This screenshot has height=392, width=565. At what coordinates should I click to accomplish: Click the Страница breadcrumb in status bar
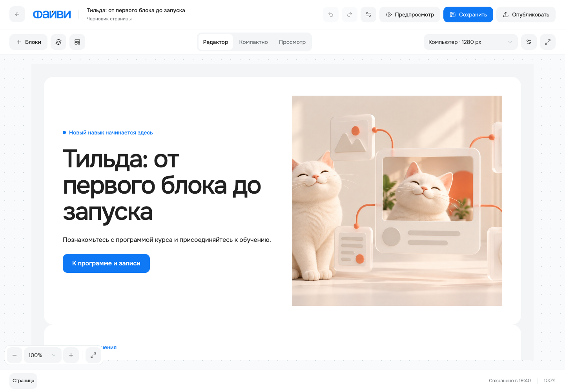pyautogui.click(x=23, y=381)
